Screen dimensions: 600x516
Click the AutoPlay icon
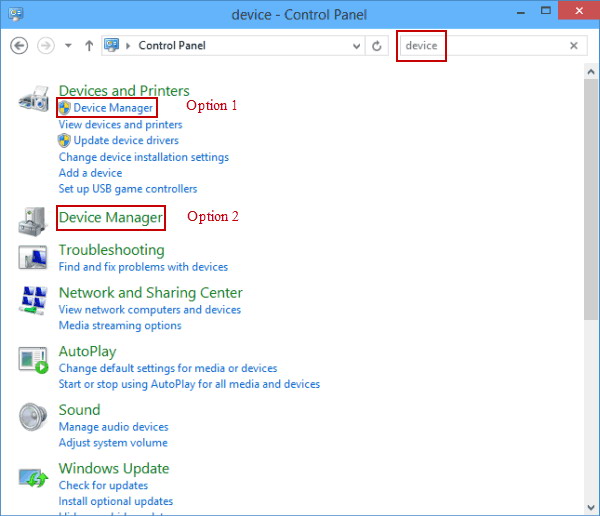coord(33,359)
